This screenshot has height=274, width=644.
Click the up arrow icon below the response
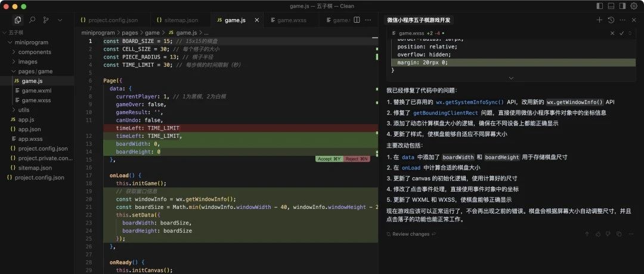point(587,234)
